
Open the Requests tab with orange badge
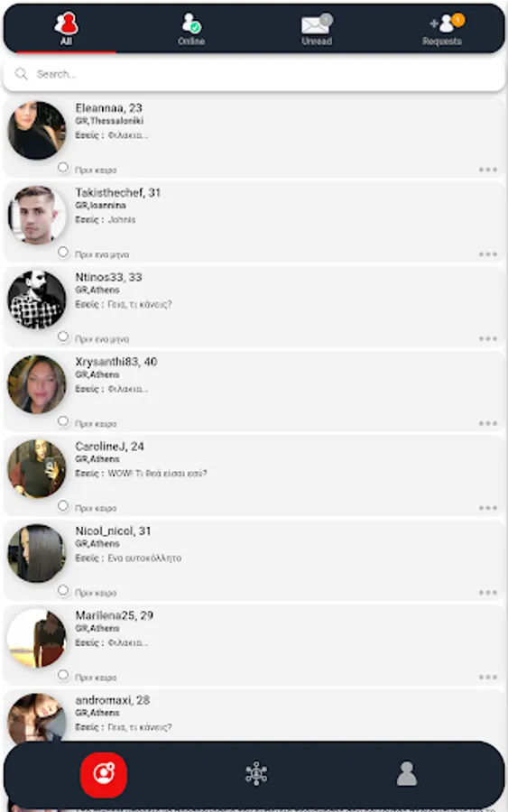[x=443, y=29]
